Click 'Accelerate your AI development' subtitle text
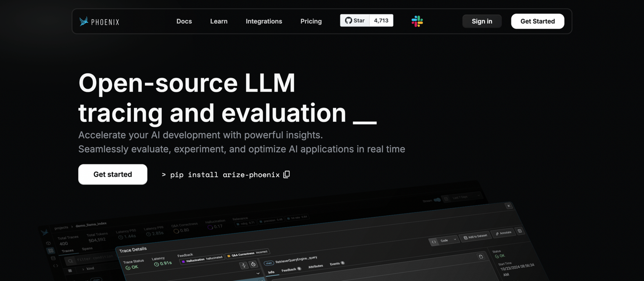644x281 pixels. 201,135
